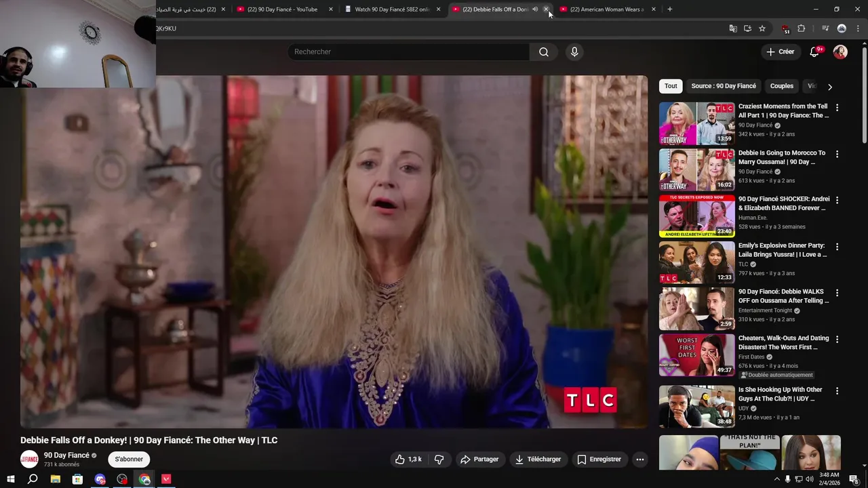Screen dimensions: 868x488
Task: Click the install app icon in address bar
Action: (x=747, y=28)
